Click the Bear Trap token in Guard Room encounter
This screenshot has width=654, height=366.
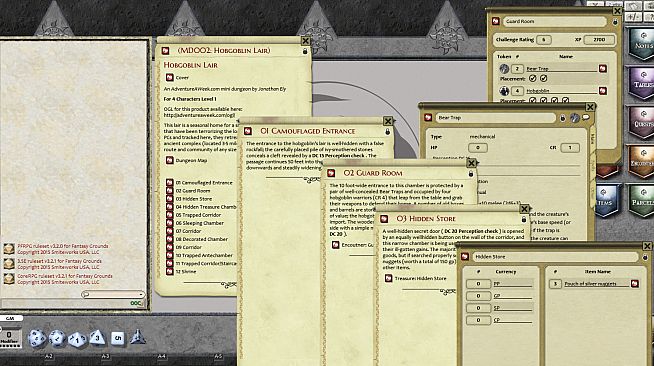pyautogui.click(x=504, y=68)
